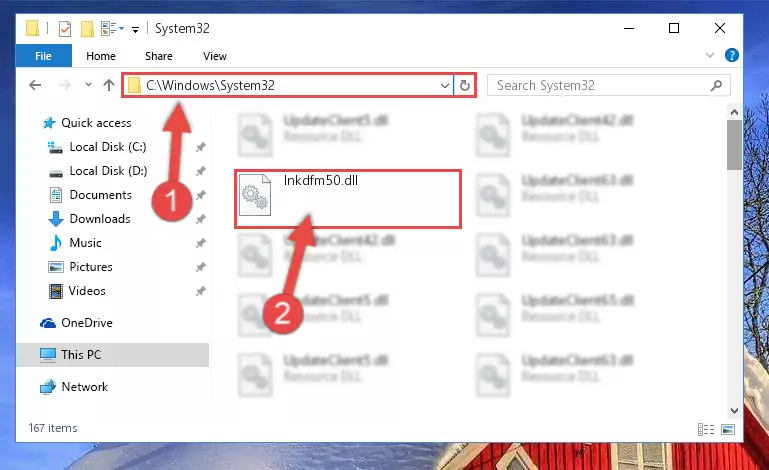Open the Help question mark icon

(x=731, y=55)
